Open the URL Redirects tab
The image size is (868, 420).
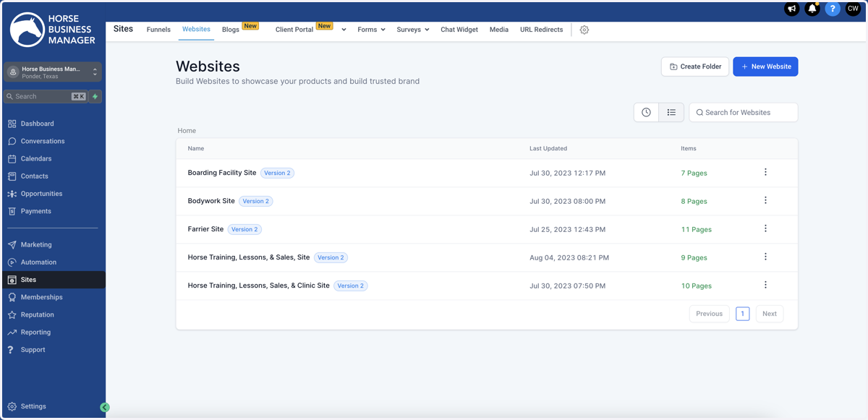pyautogui.click(x=541, y=30)
